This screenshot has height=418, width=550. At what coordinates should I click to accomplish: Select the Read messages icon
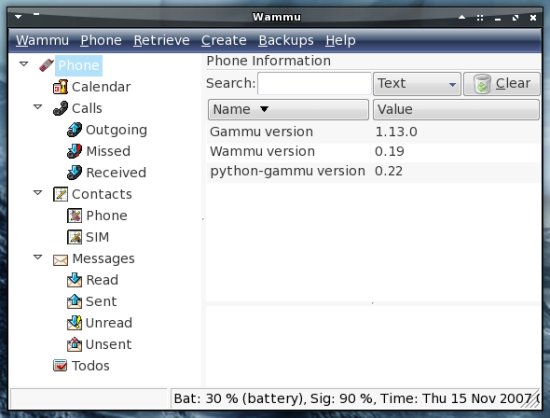pyautogui.click(x=74, y=280)
